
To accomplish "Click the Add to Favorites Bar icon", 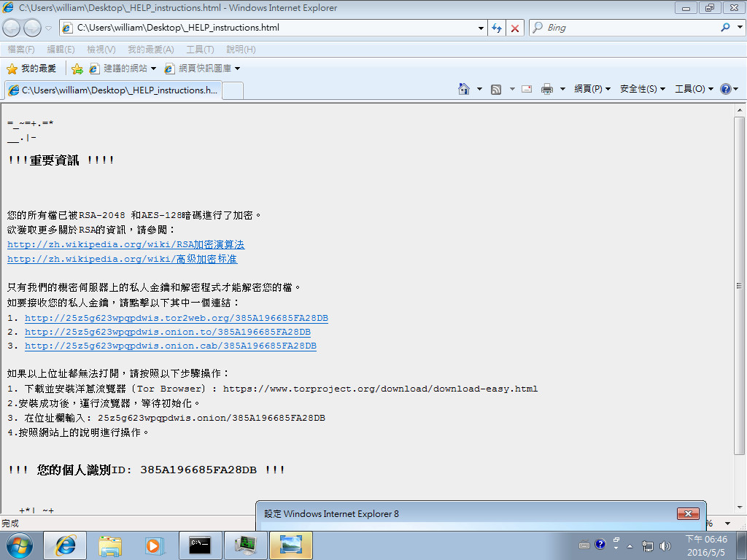I will pos(77,69).
